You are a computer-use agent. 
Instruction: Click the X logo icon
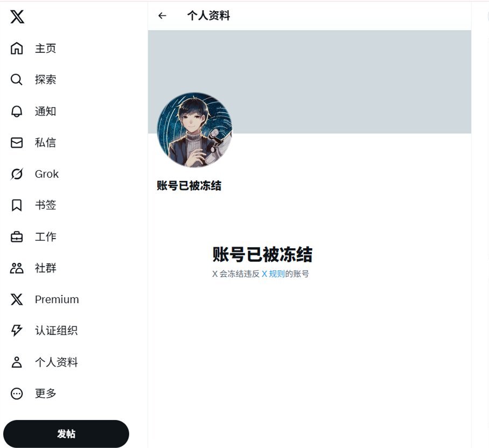(x=17, y=17)
